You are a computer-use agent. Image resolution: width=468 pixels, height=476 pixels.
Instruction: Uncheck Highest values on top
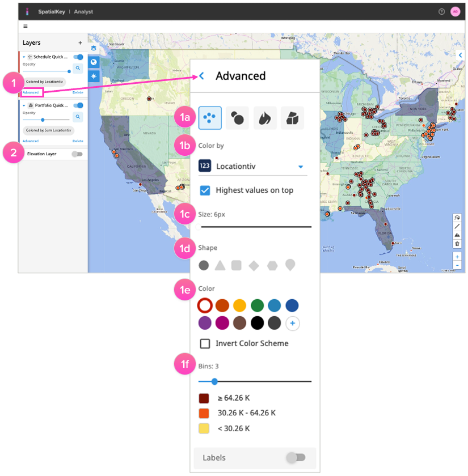[x=206, y=190]
